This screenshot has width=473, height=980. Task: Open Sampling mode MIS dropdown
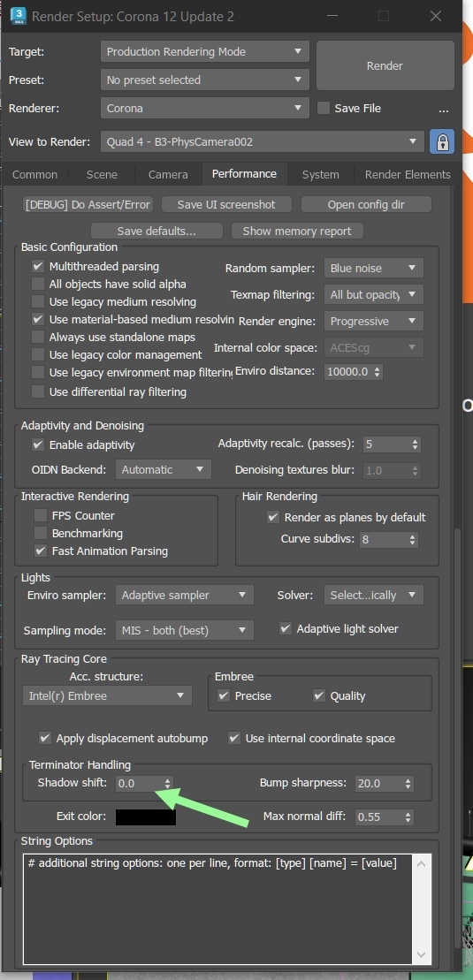(x=185, y=630)
